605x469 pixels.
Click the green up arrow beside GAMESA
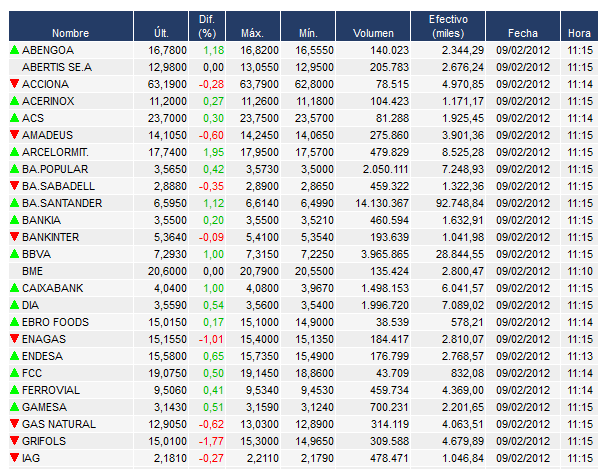pyautogui.click(x=15, y=406)
